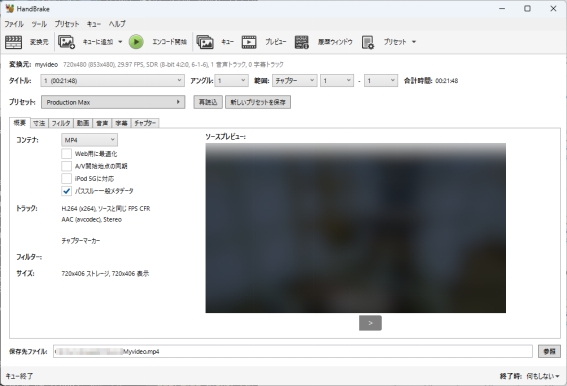Click the Queue stacked images icon
567x386 pixels.
(x=205, y=42)
